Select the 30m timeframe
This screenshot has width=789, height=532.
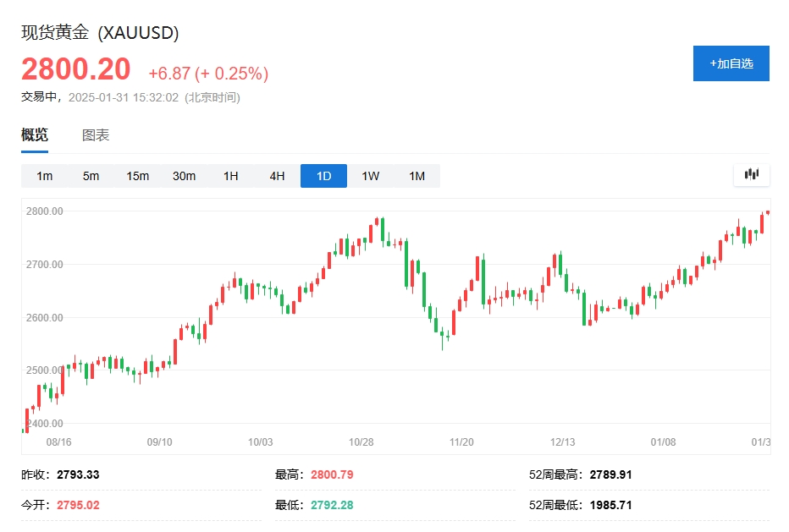point(184,175)
